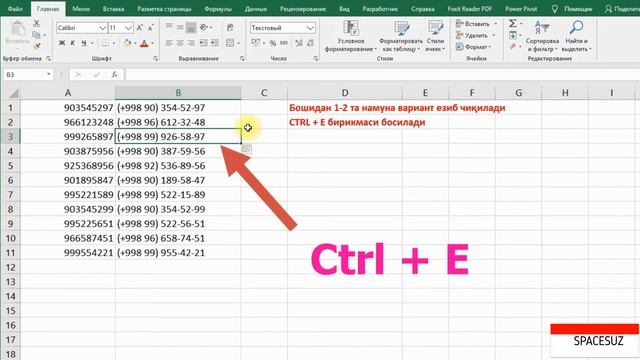Switch to the Данные tab
This screenshot has height=360, width=640.
pos(256,9)
